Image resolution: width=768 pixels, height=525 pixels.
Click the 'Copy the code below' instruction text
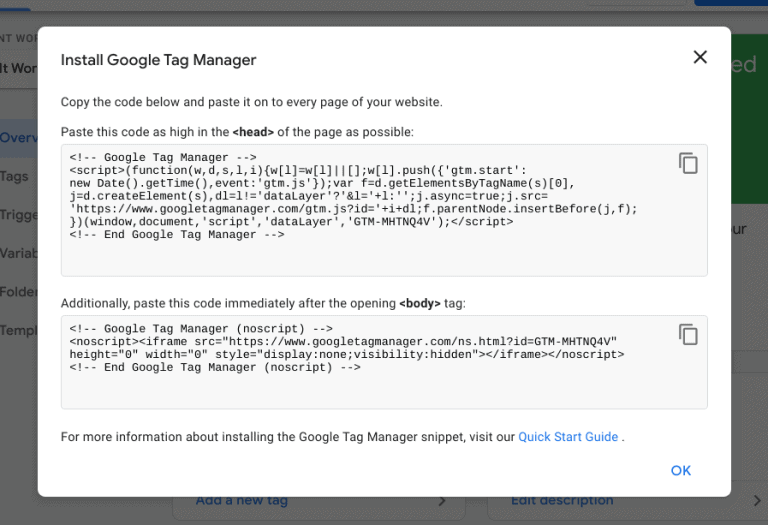coord(251,102)
